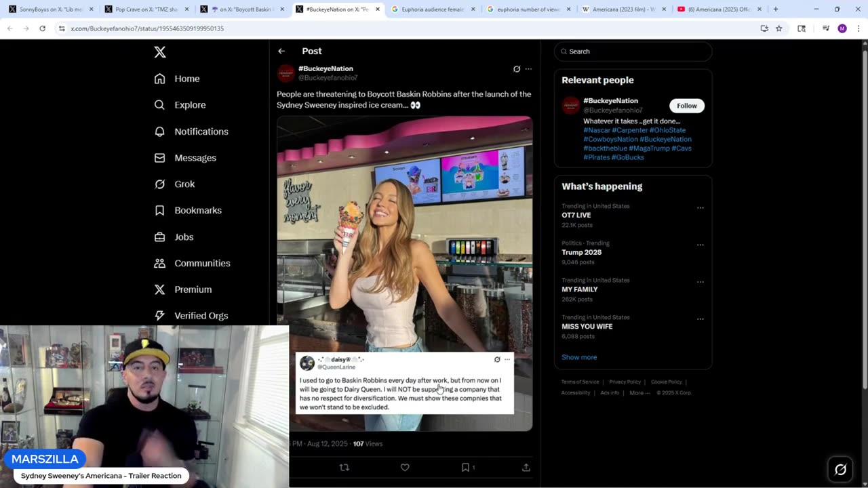Like the post with the heart icon
Screen dimensions: 868x488
[405, 468]
